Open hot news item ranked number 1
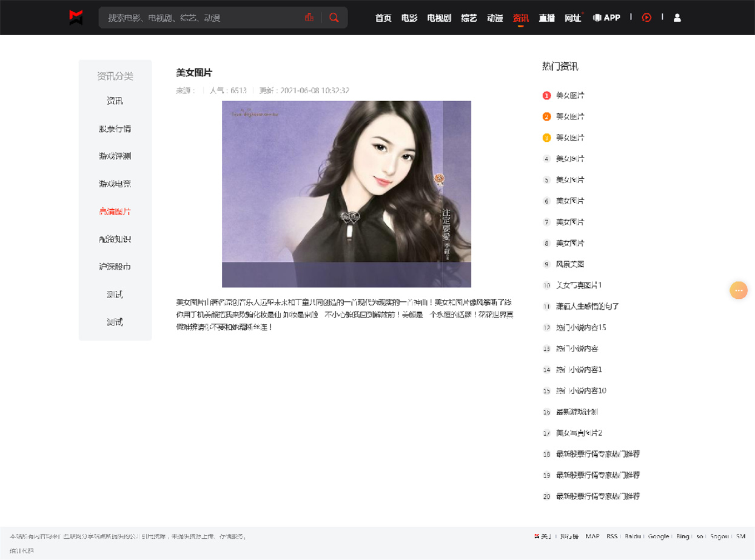Screen dimensions: 755x560 point(570,95)
